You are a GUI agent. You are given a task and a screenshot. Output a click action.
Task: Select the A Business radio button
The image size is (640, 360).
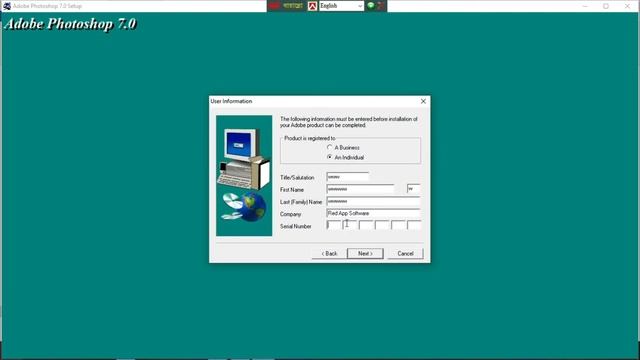(x=330, y=147)
